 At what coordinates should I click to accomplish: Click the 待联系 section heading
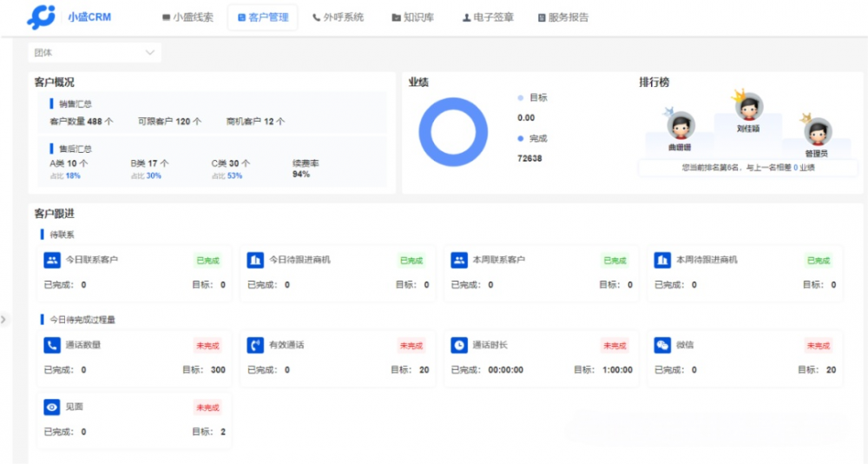click(62, 235)
